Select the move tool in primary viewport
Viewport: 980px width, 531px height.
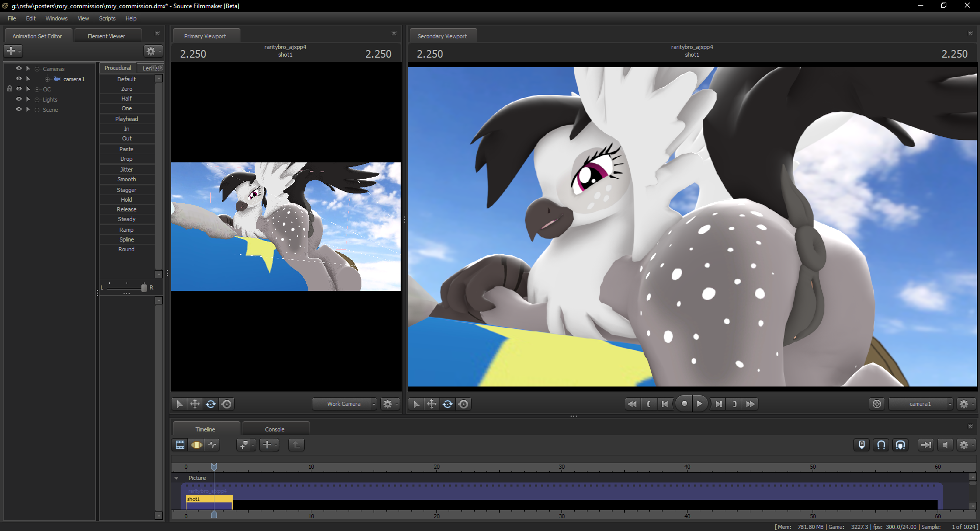[x=195, y=404]
